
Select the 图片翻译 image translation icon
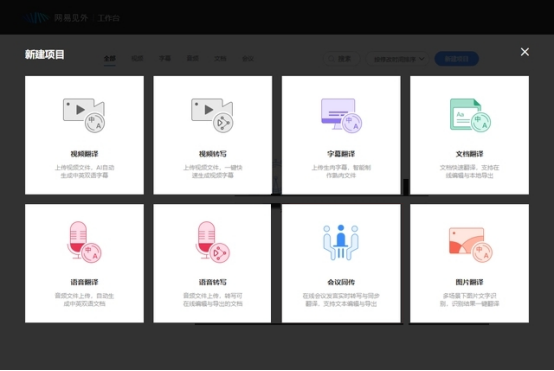[x=470, y=245]
